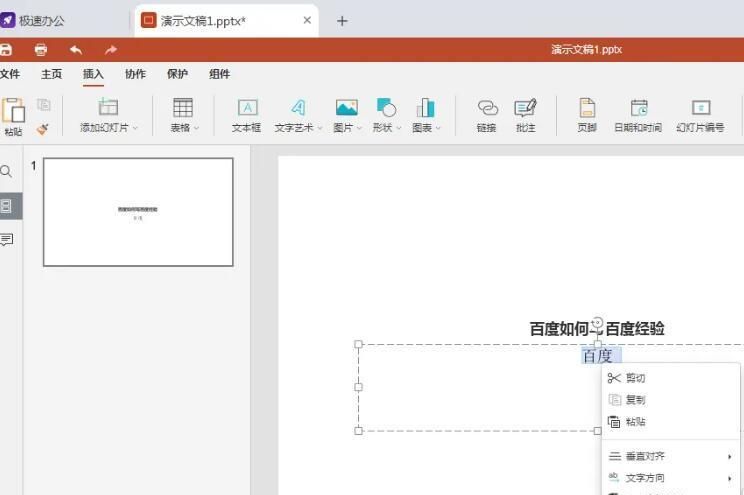Choose 复制 in the context menu
The height and width of the screenshot is (495, 744).
671,400
